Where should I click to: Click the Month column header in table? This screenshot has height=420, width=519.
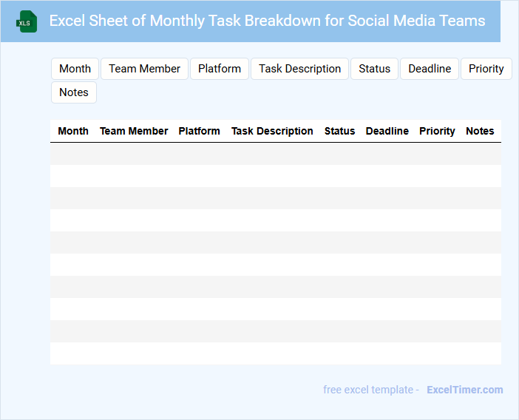73,131
